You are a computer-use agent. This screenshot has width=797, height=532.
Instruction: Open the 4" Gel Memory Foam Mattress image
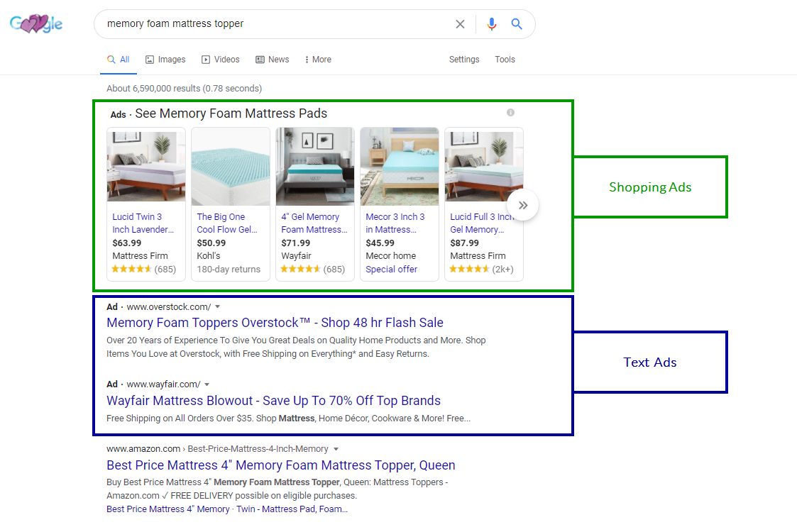click(x=315, y=167)
